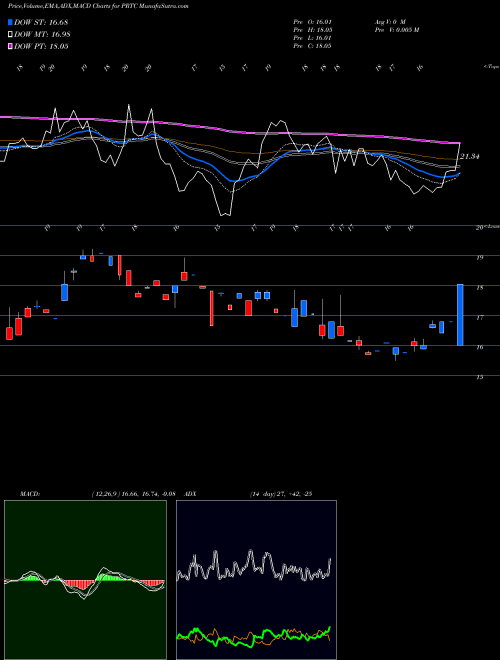Image resolution: width=500 pixels, height=660 pixels.
Task: Open the green MACD histogram panel
Action: (85, 580)
